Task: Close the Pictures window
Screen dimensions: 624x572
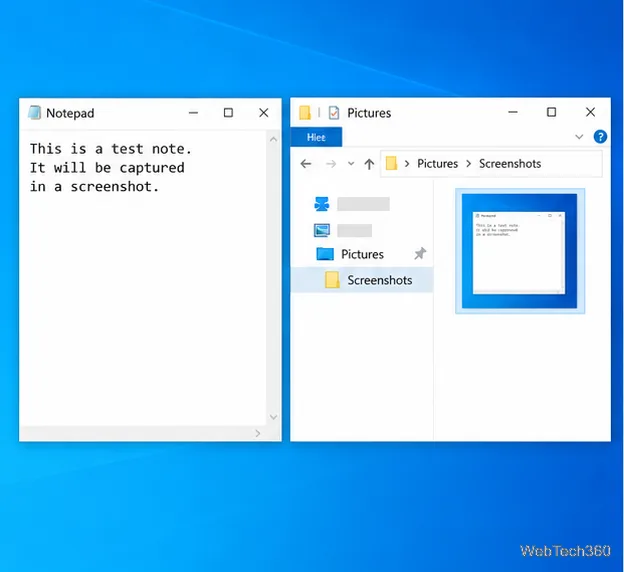Action: [x=590, y=112]
